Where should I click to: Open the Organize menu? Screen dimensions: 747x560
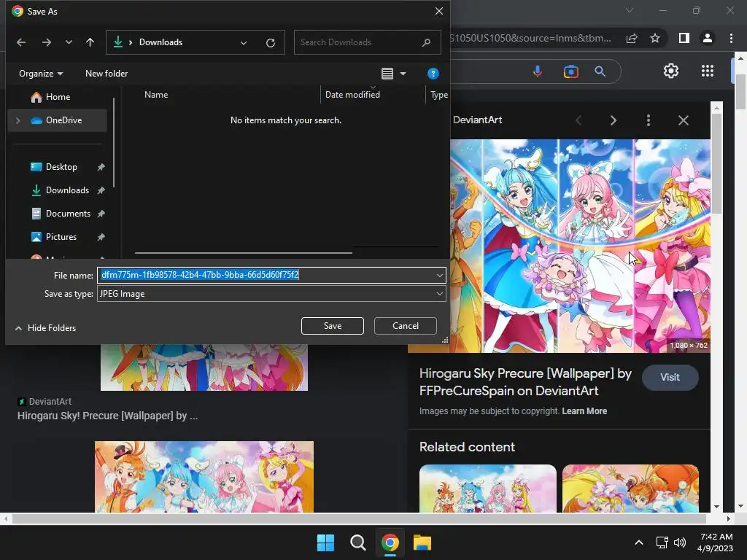point(41,74)
